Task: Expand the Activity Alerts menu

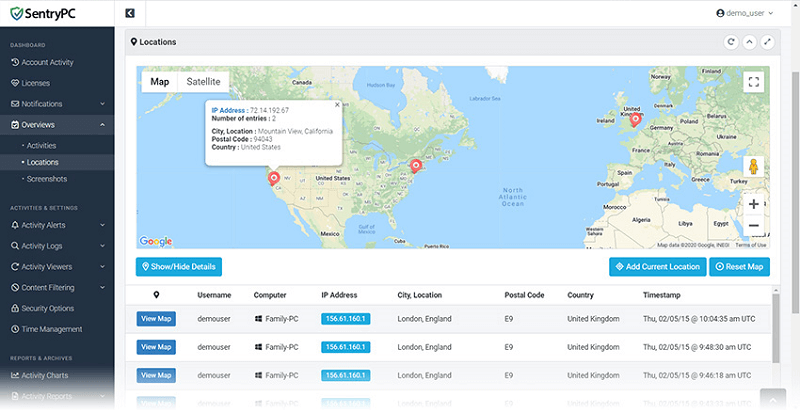Action: [57, 225]
